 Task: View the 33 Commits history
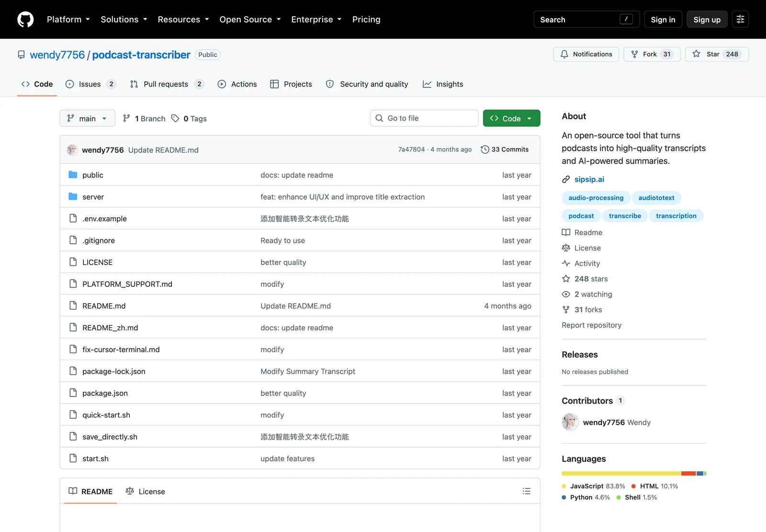pos(505,149)
